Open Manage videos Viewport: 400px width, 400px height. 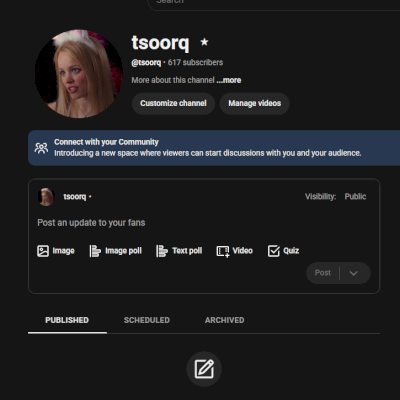tap(254, 103)
